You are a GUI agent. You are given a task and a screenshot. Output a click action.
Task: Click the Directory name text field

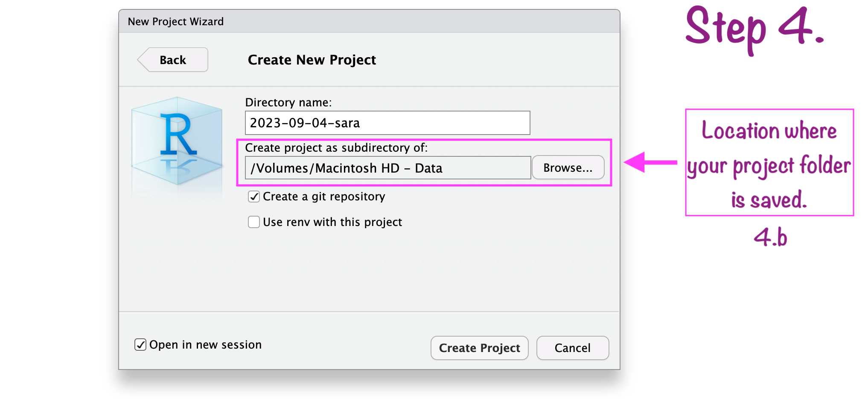click(387, 123)
